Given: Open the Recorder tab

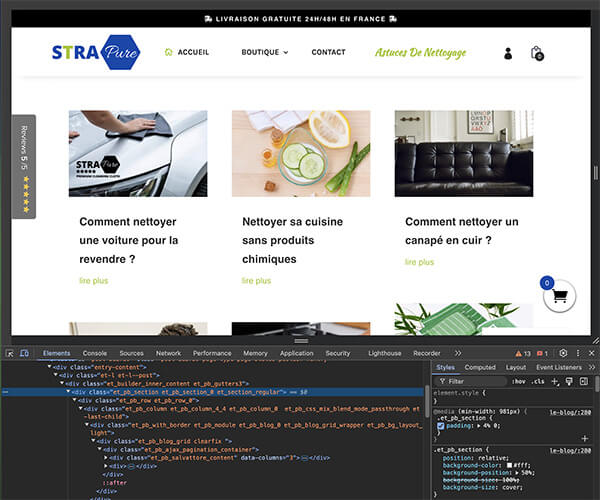Looking at the screenshot, I should point(427,353).
